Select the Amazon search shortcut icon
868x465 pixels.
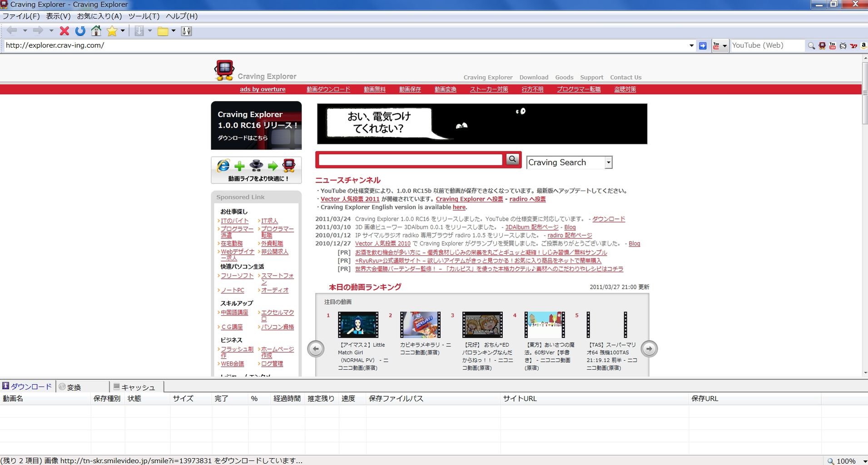point(863,45)
